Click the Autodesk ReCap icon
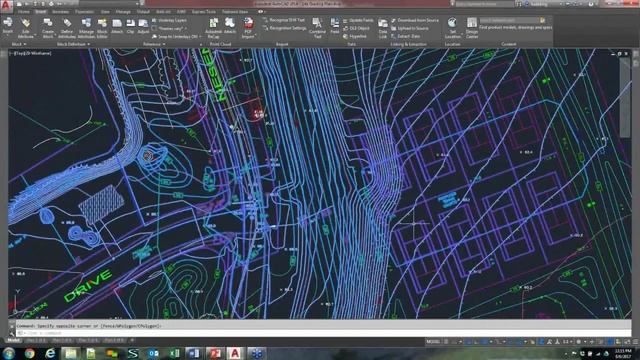The width and height of the screenshot is (640, 360). click(x=213, y=23)
